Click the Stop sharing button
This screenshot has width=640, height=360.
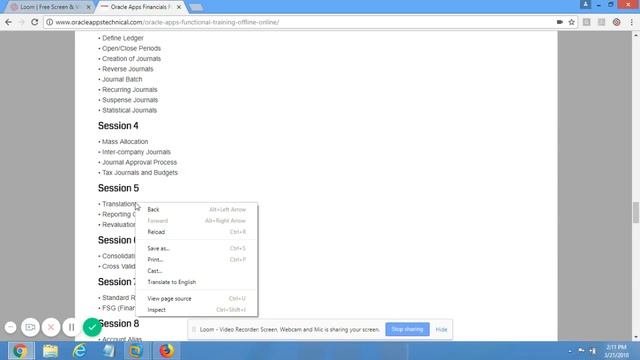(407, 329)
